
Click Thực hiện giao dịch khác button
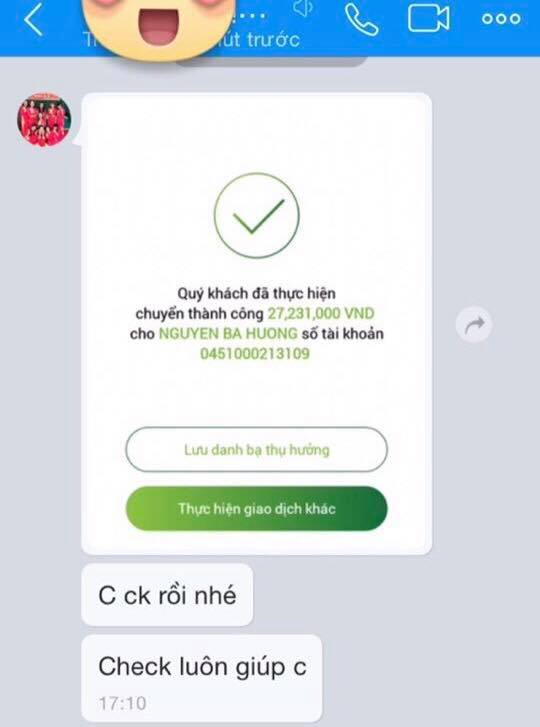pyautogui.click(x=256, y=509)
